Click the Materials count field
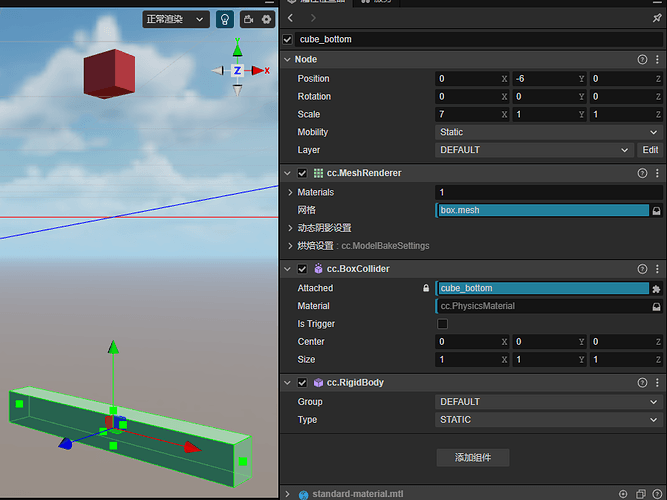Screen dimensions: 667x500 [549, 193]
